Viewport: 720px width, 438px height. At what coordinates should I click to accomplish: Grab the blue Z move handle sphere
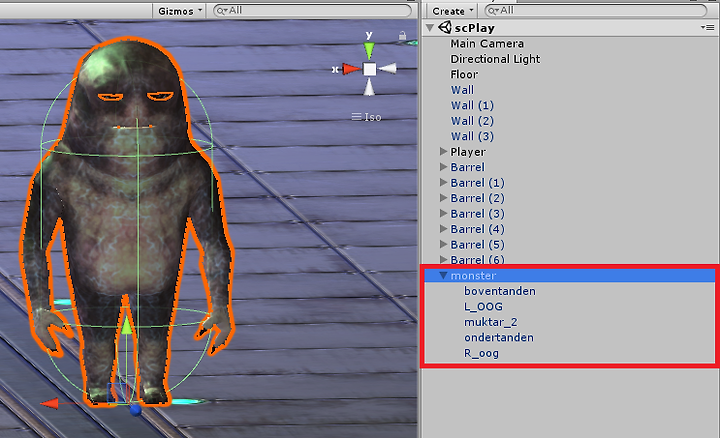(135, 410)
